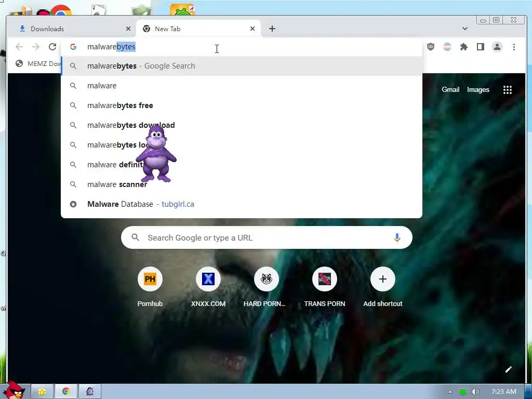Click the green tray status icon

[x=462, y=392]
